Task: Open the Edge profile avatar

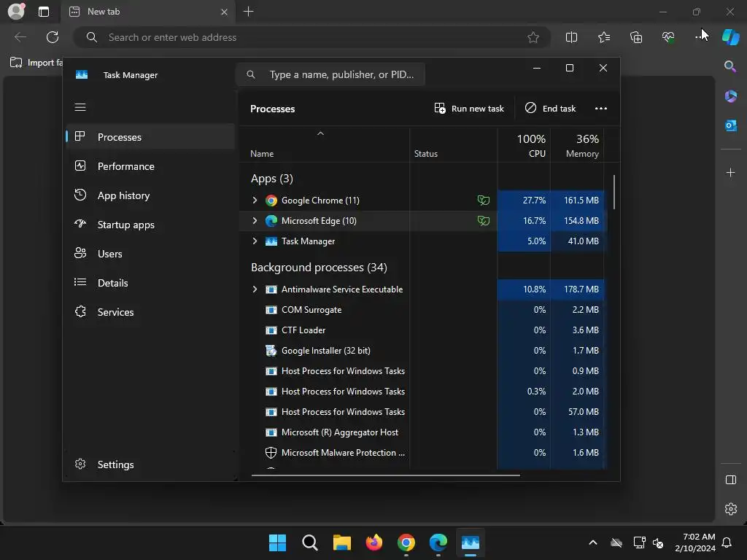Action: pyautogui.click(x=16, y=12)
